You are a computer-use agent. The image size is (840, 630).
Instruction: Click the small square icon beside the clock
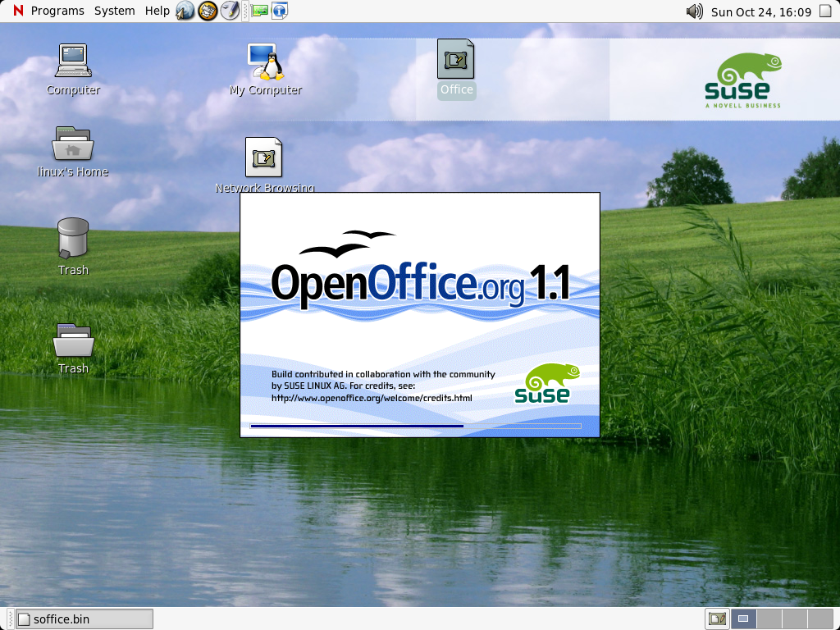coord(825,11)
